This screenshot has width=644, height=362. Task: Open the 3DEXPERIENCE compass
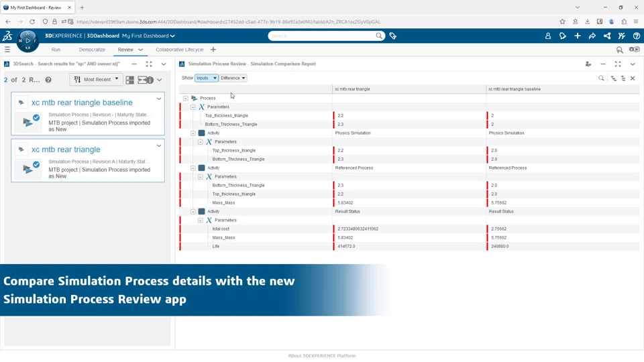(28, 41)
